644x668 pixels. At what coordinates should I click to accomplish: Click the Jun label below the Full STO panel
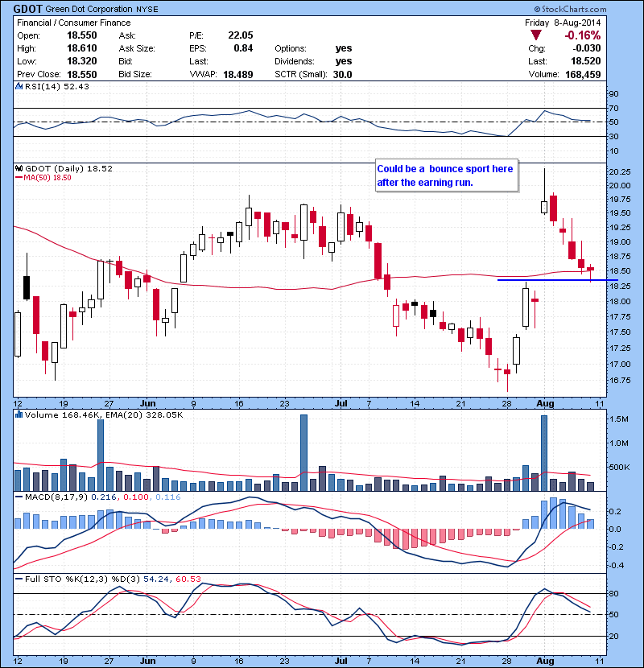click(x=147, y=661)
